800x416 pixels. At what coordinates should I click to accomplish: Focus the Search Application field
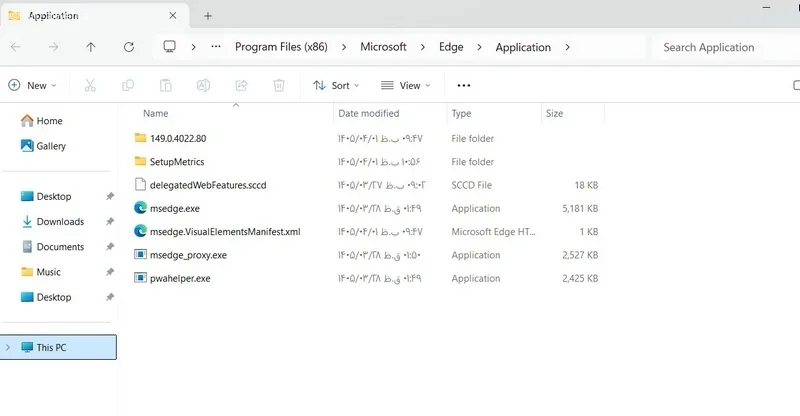pyautogui.click(x=726, y=47)
